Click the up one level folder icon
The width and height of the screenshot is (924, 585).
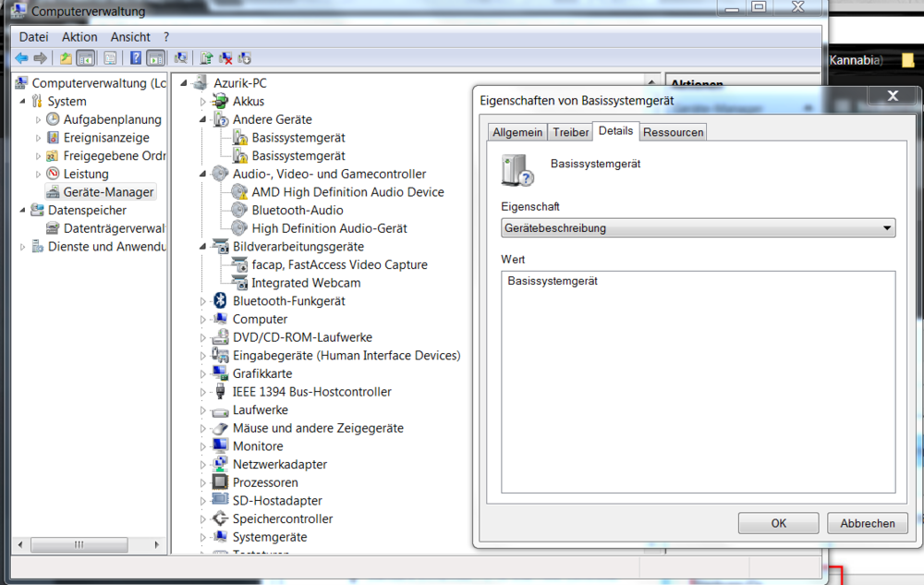[x=66, y=58]
